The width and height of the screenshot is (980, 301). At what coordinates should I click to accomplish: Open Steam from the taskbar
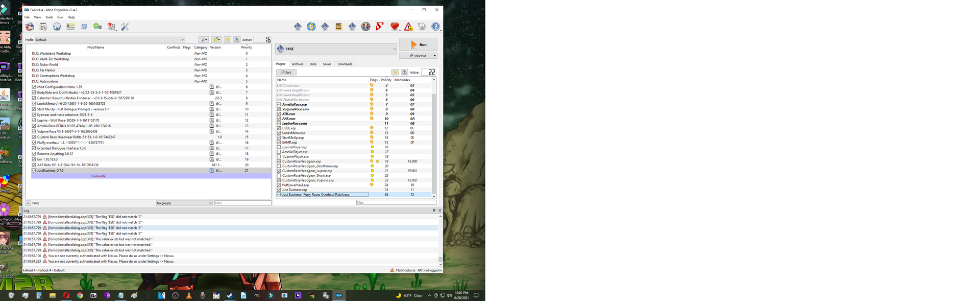point(230,295)
